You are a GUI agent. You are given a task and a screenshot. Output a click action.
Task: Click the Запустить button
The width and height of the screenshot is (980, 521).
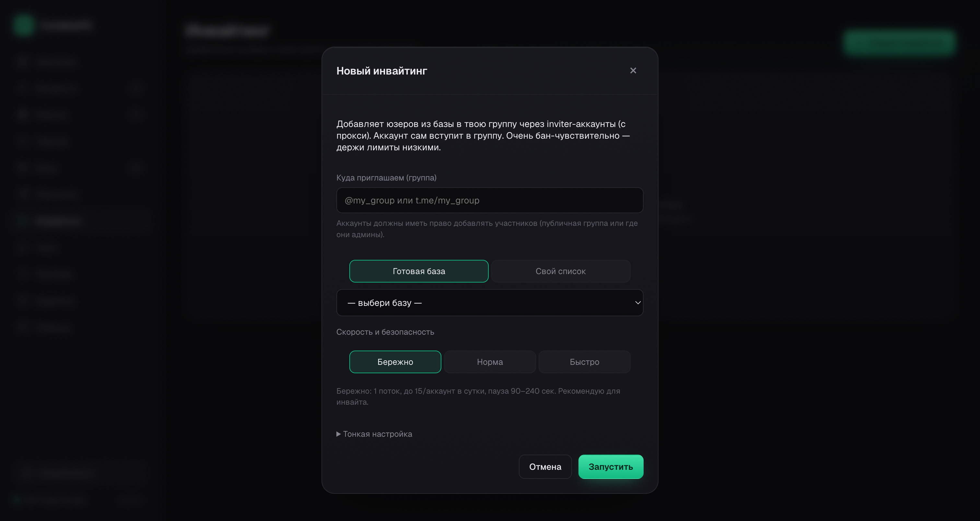click(611, 467)
